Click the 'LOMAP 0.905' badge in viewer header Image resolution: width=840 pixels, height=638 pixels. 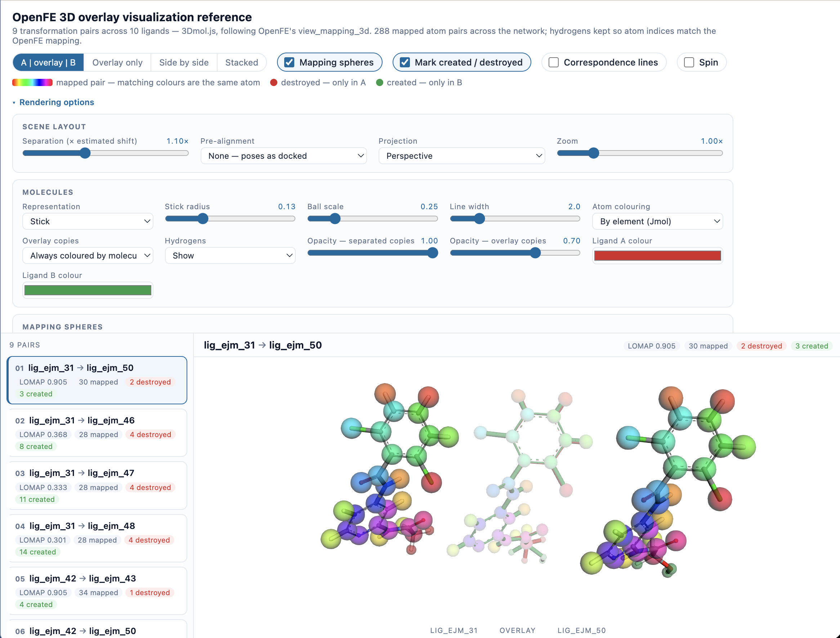(x=651, y=346)
